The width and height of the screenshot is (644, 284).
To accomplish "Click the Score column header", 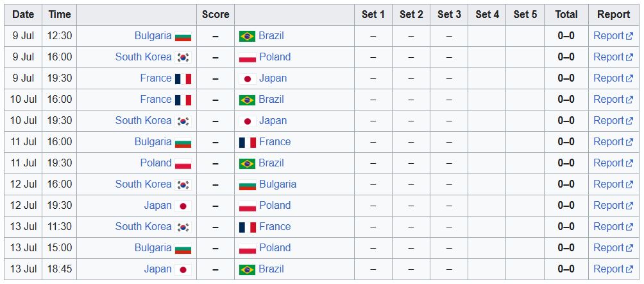I will (x=216, y=14).
